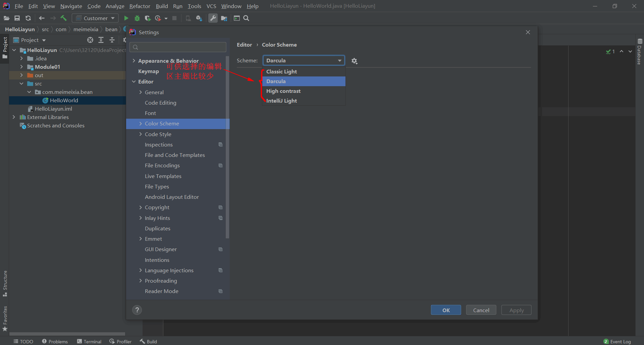The width and height of the screenshot is (644, 345).
Task: Expand the Code Style settings node
Action: point(141,134)
